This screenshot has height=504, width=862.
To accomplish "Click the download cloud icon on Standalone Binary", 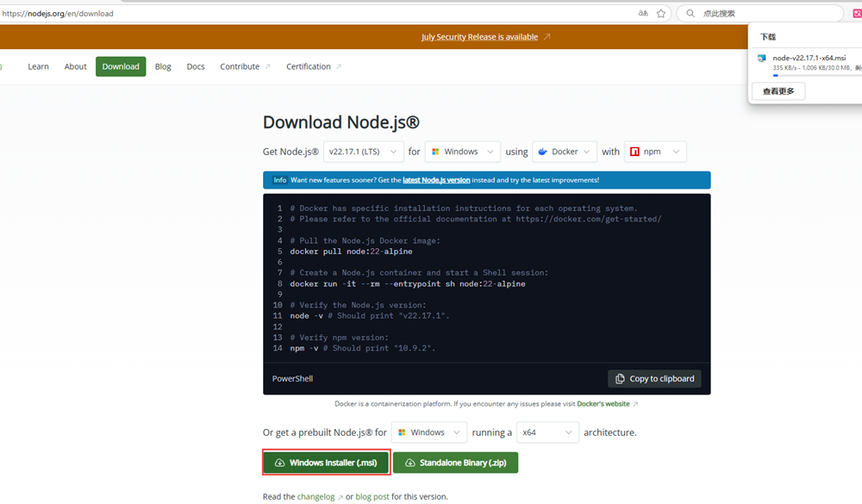I will click(x=410, y=463).
